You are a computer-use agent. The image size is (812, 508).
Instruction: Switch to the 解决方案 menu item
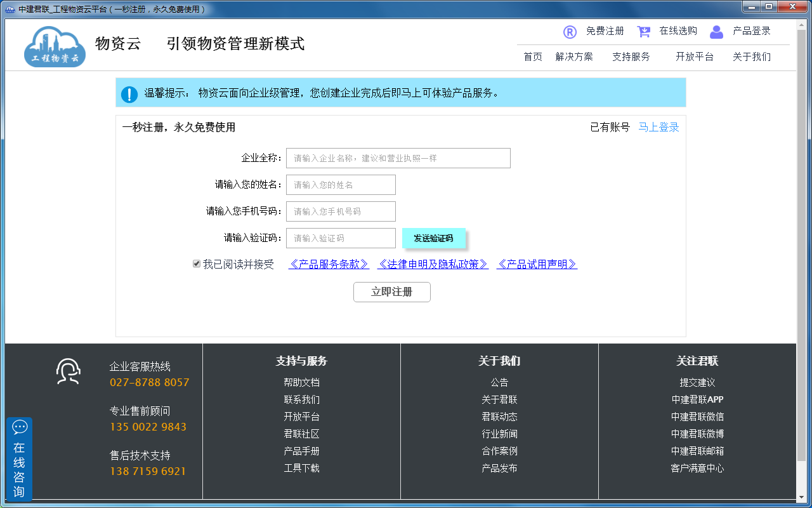pos(574,57)
